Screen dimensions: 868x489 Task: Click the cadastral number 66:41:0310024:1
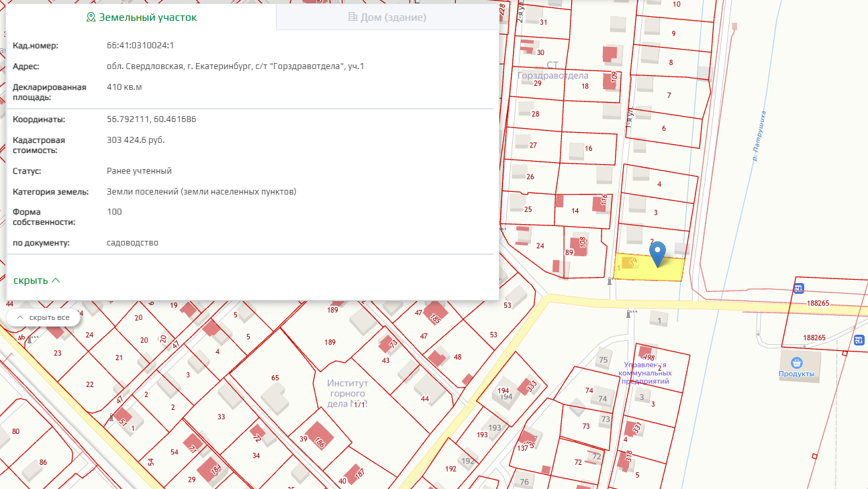click(140, 46)
